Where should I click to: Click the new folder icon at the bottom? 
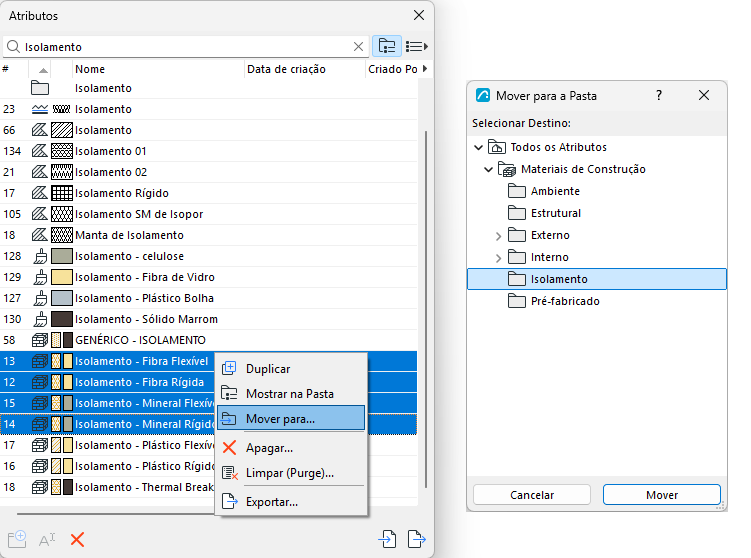coord(17,539)
